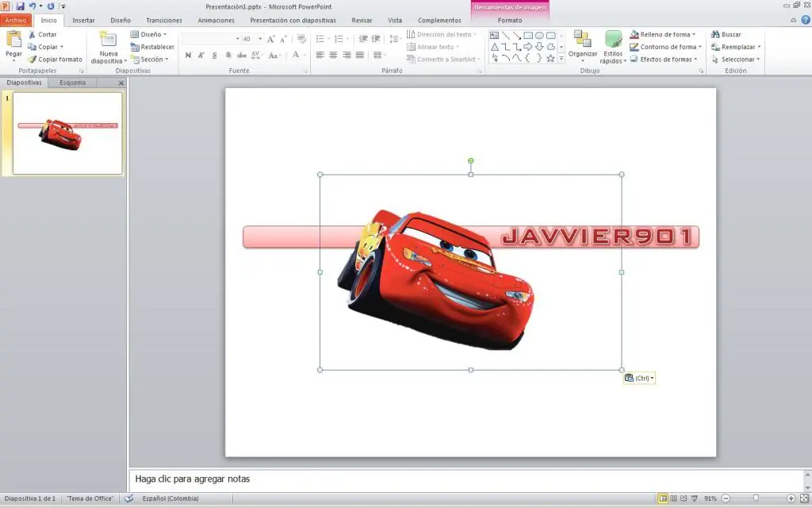Switch to Normal view in status bar

click(662, 498)
